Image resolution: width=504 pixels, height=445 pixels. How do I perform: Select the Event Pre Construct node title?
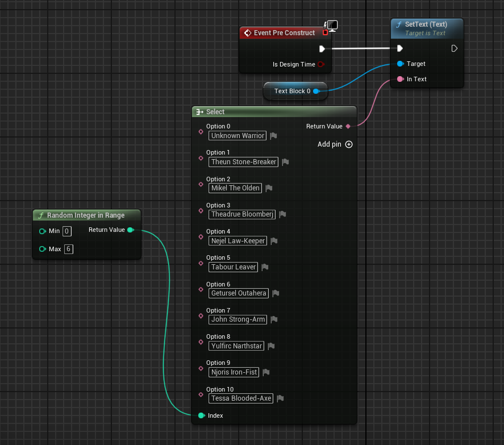284,33
